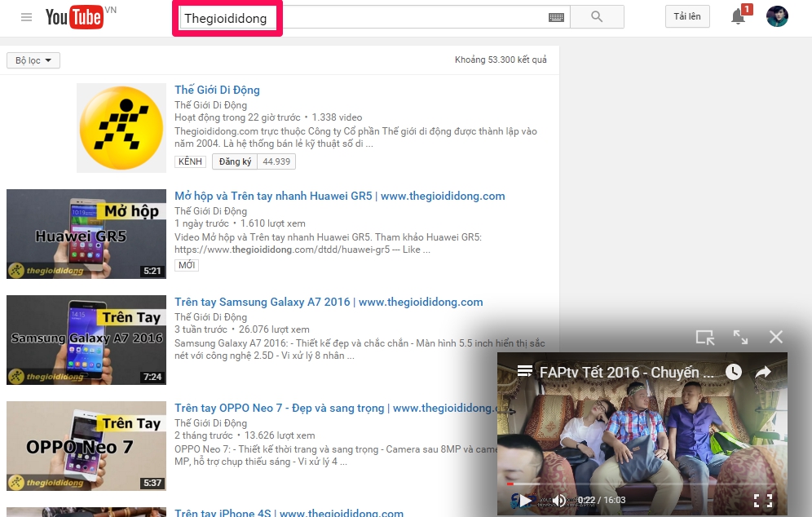Open Thế Giới Di Động channel avatar
The image size is (812, 517).
coord(121,128)
